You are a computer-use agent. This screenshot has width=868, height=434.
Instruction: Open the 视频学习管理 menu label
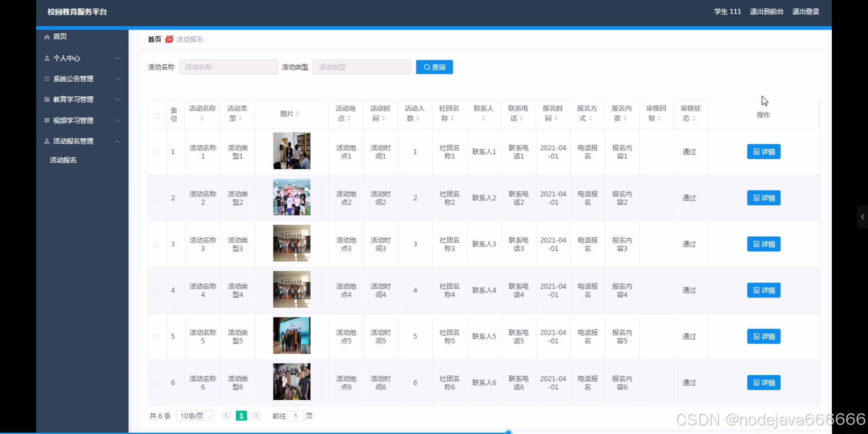[73, 120]
